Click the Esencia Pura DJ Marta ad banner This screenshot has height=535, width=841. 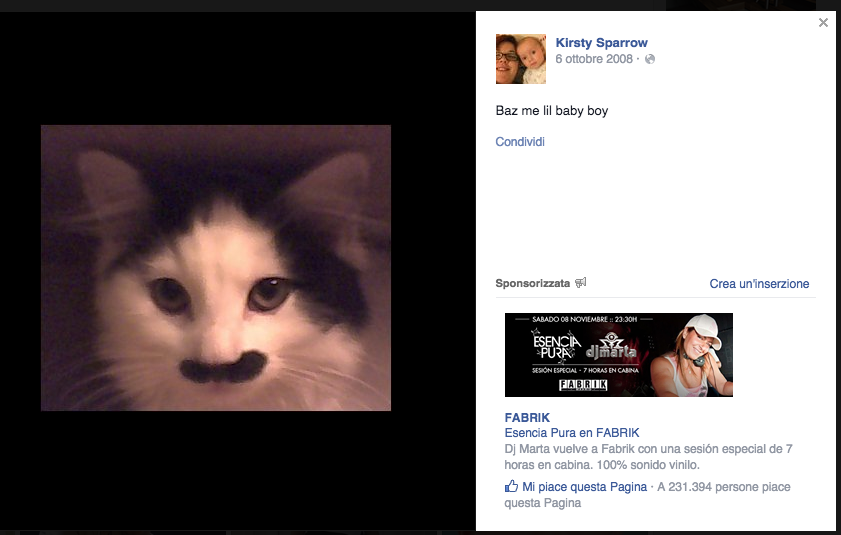click(x=618, y=355)
